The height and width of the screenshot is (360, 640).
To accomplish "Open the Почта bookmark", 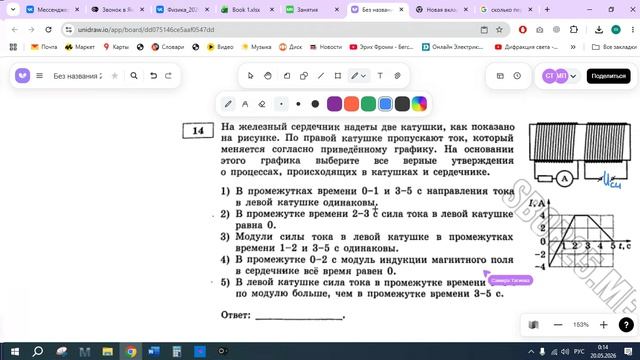I will point(44,47).
